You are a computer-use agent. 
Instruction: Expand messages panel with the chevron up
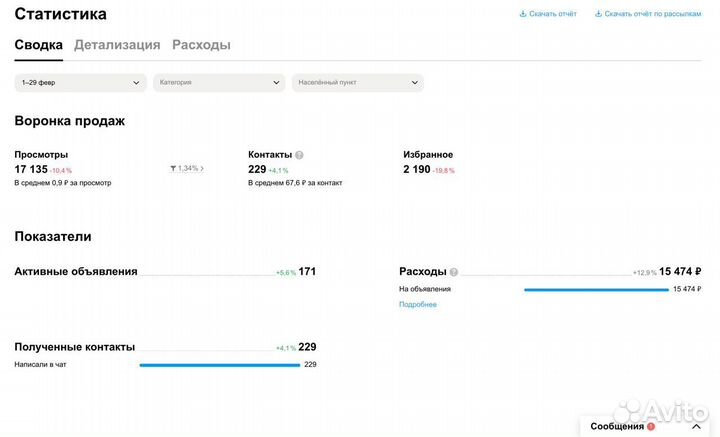(696, 426)
